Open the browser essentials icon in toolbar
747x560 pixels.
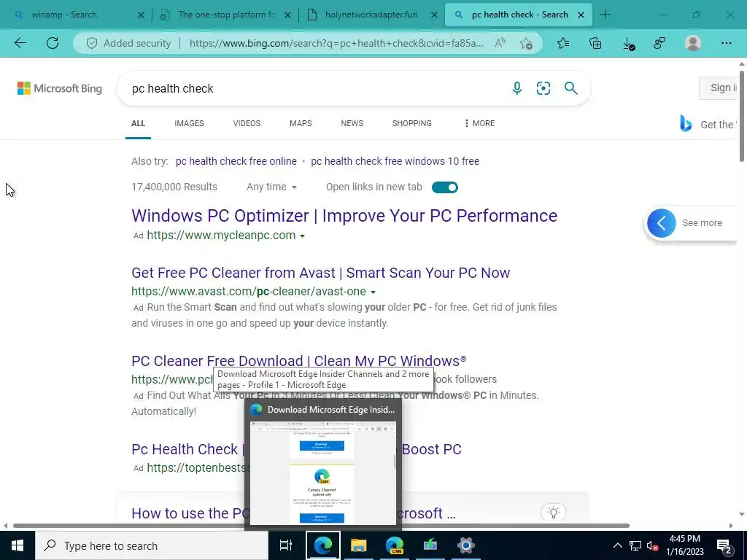(659, 43)
